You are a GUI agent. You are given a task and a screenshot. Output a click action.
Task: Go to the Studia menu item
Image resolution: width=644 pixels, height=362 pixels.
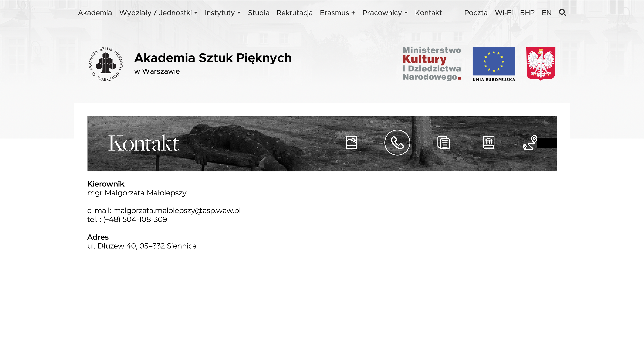(x=258, y=13)
